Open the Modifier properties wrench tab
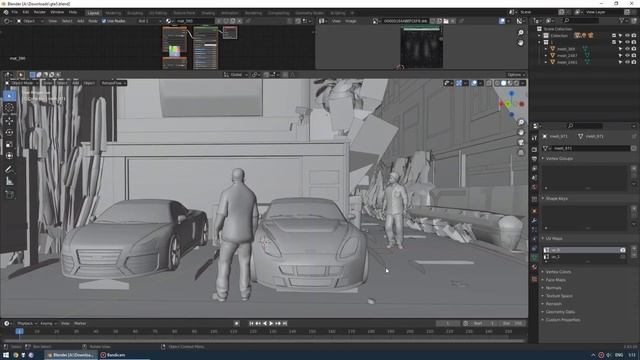 534,220
